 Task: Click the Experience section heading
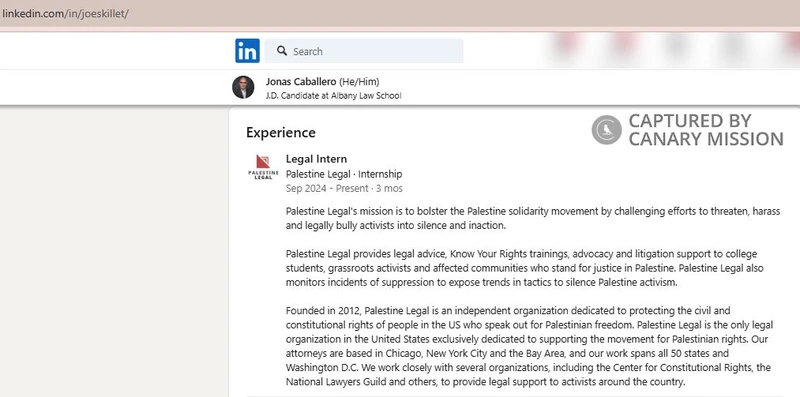pyautogui.click(x=281, y=133)
